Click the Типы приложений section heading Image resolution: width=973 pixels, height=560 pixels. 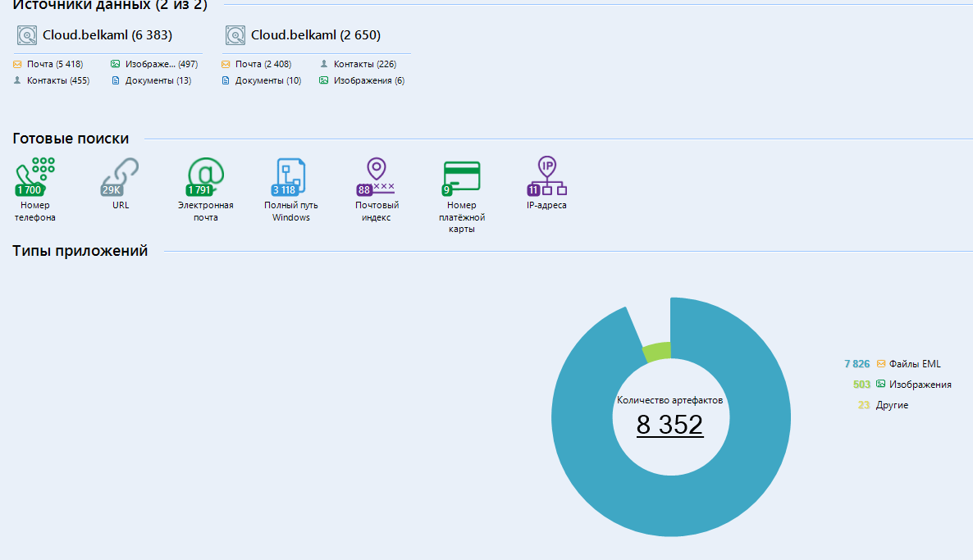(x=80, y=251)
